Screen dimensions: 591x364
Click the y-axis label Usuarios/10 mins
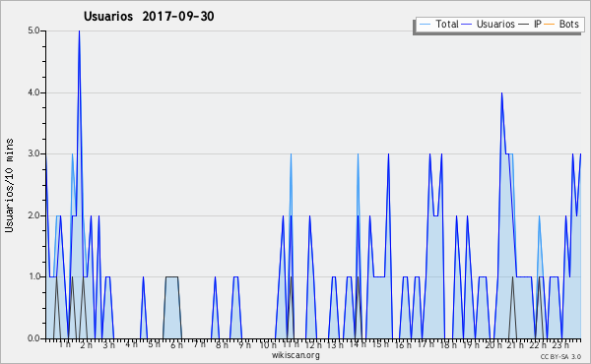coord(9,185)
